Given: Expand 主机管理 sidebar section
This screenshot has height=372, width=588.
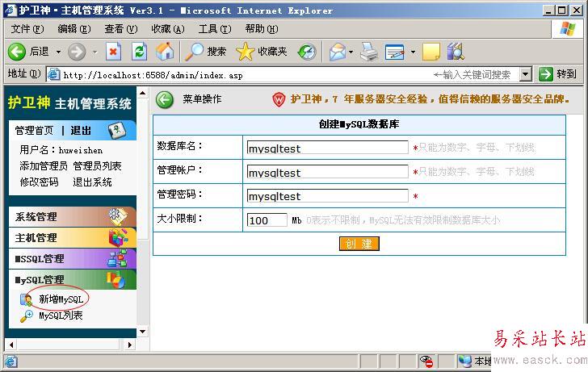Looking at the screenshot, I should click(x=73, y=237).
